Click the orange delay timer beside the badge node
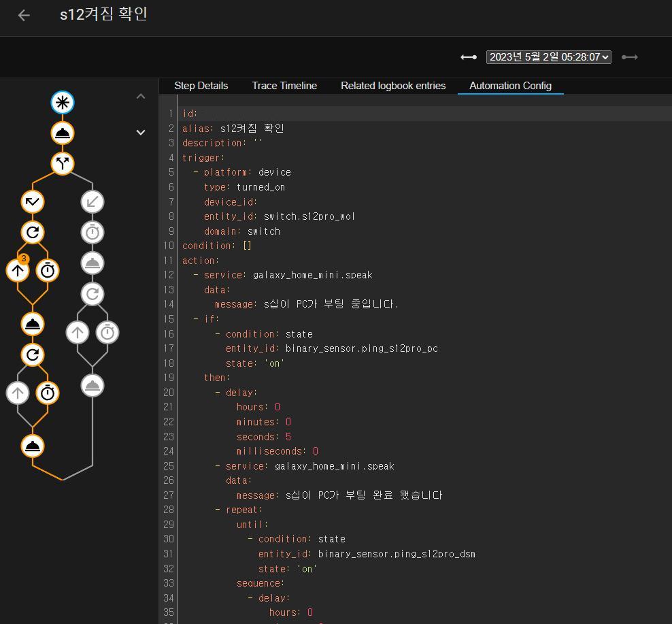 [x=48, y=270]
